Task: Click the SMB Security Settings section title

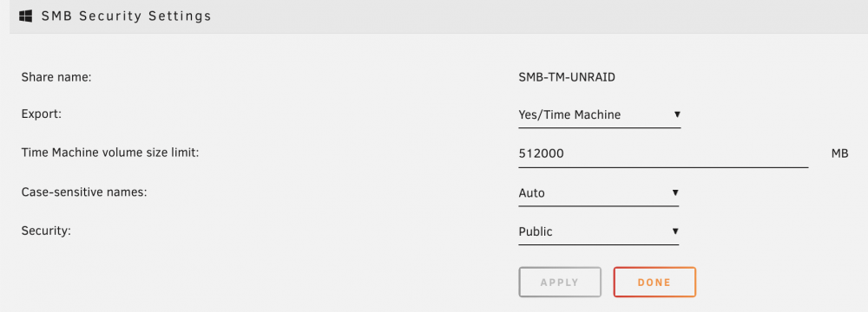Action: point(127,16)
